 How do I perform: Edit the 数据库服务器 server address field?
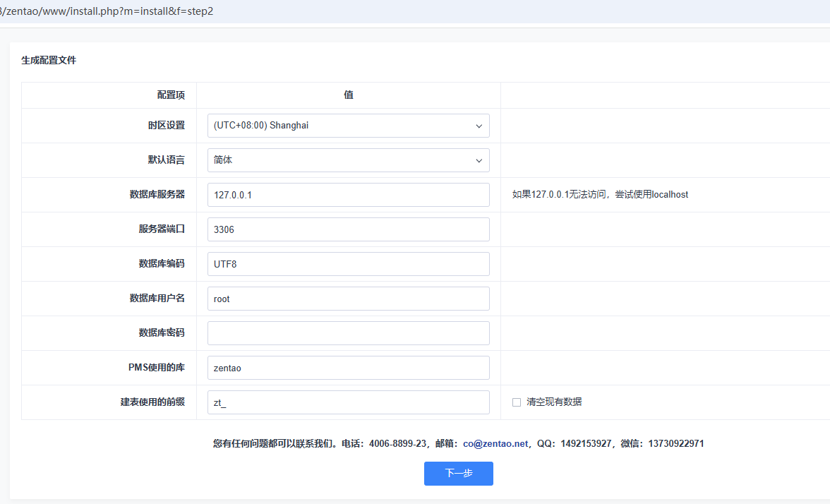(348, 194)
